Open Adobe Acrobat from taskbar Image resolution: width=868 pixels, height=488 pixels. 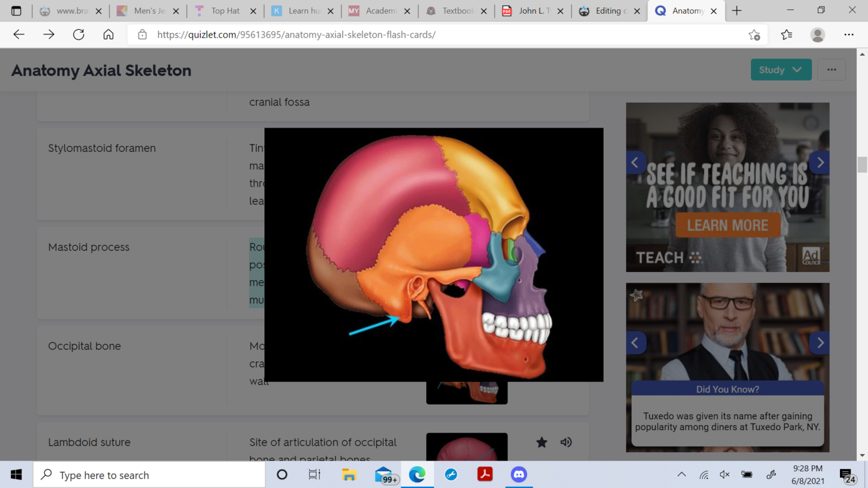(x=485, y=475)
